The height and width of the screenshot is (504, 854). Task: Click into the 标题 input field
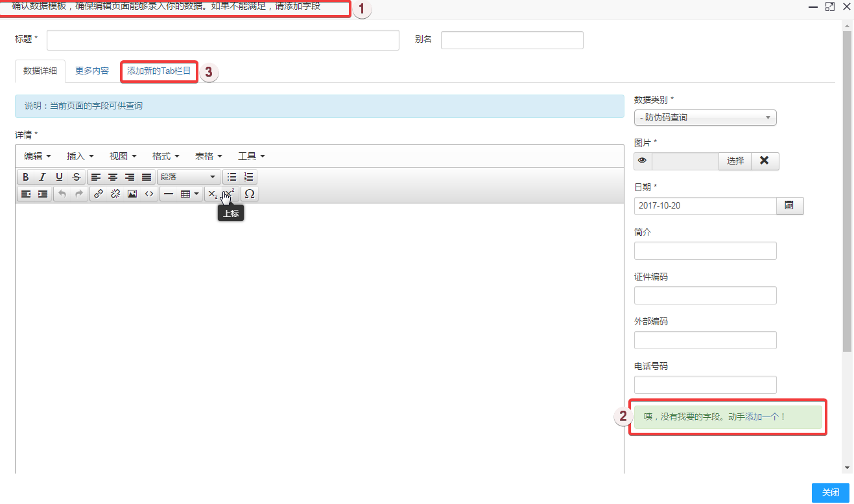[223, 40]
